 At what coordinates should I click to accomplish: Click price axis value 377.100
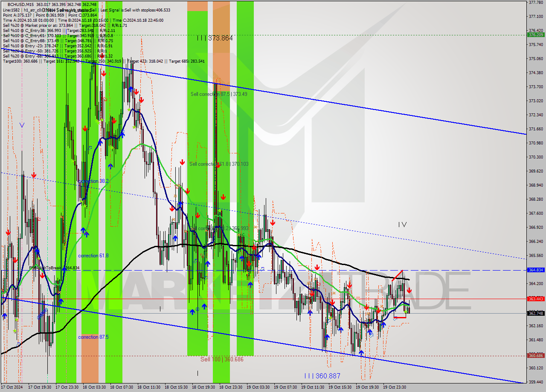pyautogui.click(x=536, y=16)
